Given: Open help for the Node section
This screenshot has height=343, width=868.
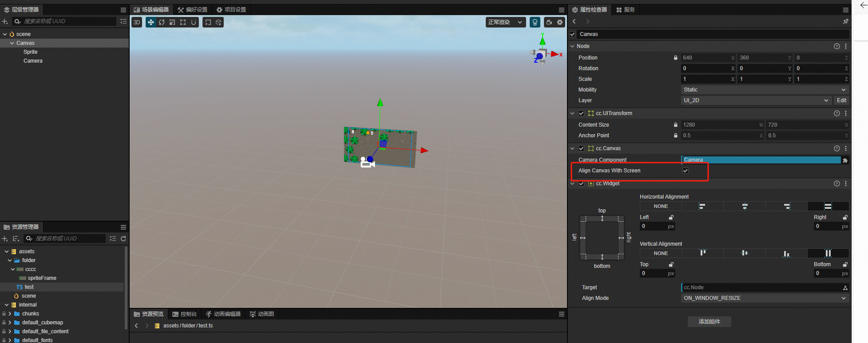Looking at the screenshot, I should click(837, 46).
